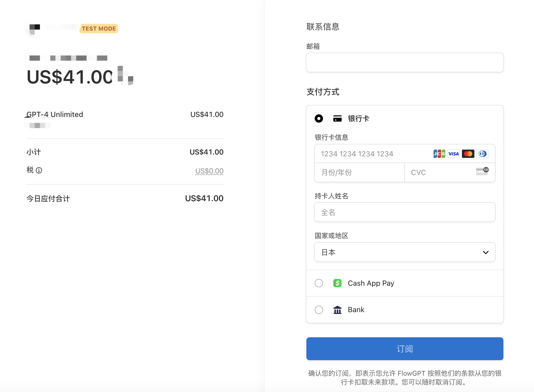Screen dimensions: 534x392
Task: Click the credit card icon beside 银行卡
Action: (x=337, y=118)
